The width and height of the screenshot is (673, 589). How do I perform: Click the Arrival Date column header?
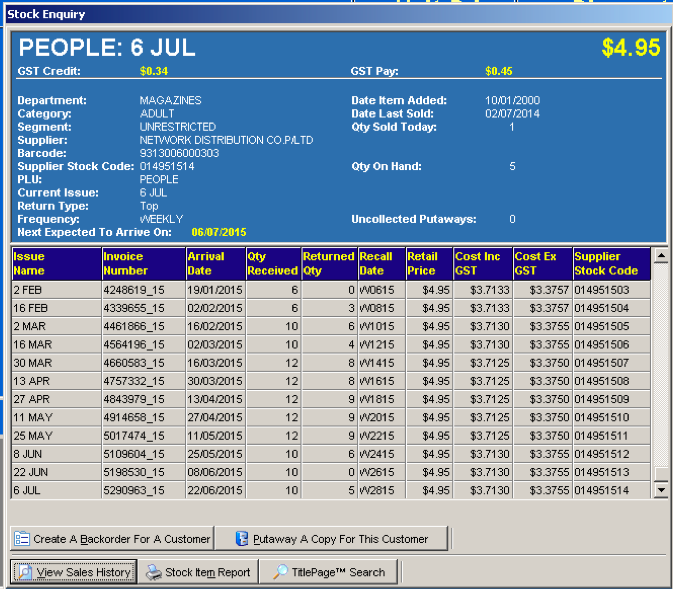coord(214,263)
